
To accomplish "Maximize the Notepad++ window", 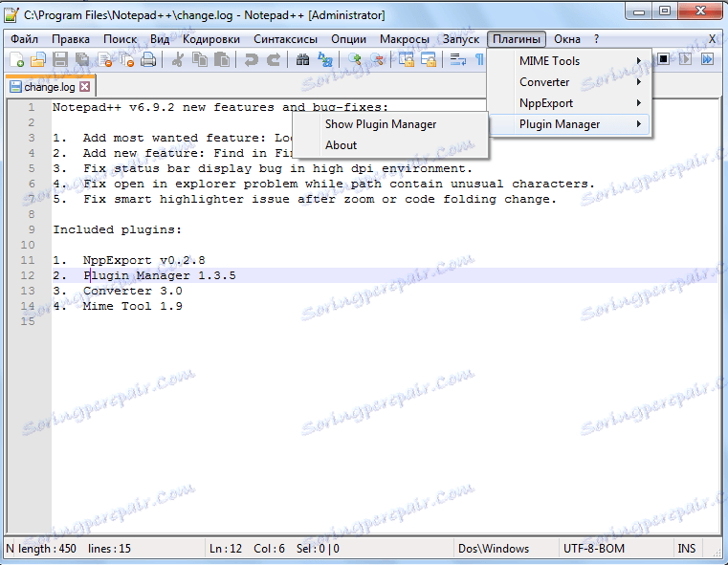I will (665, 11).
